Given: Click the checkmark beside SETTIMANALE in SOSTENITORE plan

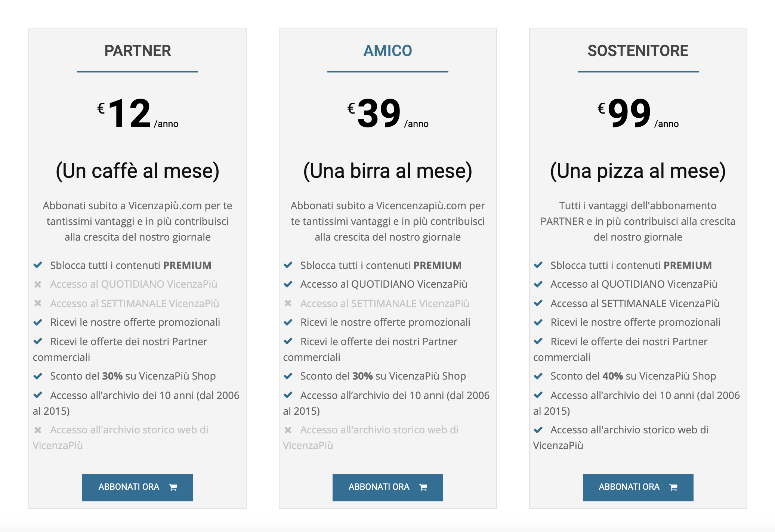Looking at the screenshot, I should click(538, 303).
